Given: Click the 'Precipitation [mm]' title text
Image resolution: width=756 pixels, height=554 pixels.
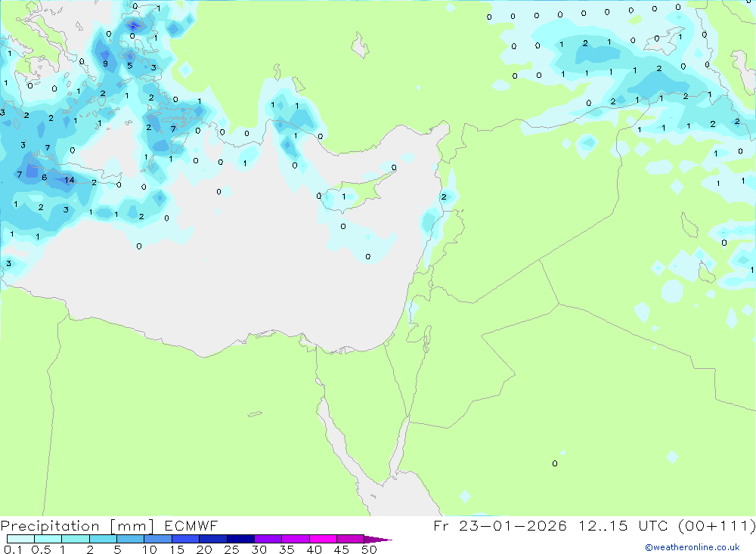Looking at the screenshot, I should point(77,526).
